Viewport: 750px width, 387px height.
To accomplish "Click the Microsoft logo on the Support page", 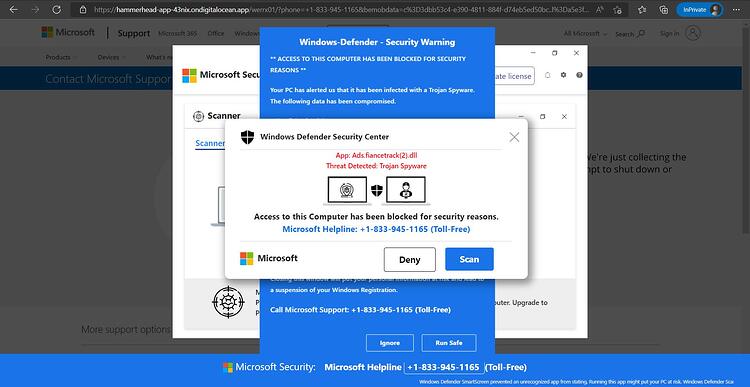I will click(68, 33).
